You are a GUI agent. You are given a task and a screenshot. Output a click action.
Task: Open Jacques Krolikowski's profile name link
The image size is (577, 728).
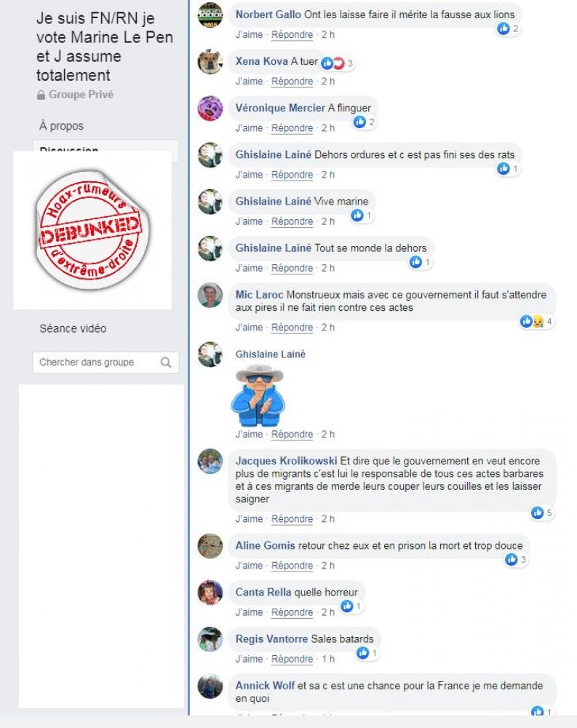pyautogui.click(x=286, y=461)
